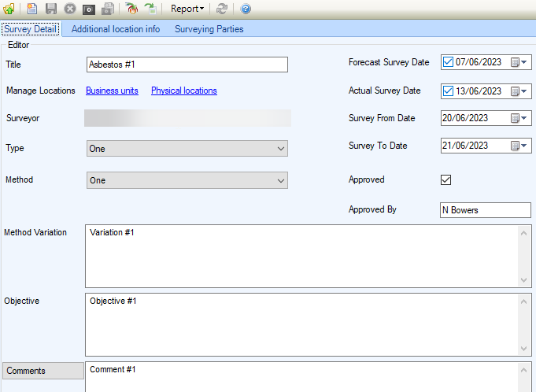Switch to Additional location info tab
Screen dimensions: 536x392
pyautogui.click(x=115, y=29)
